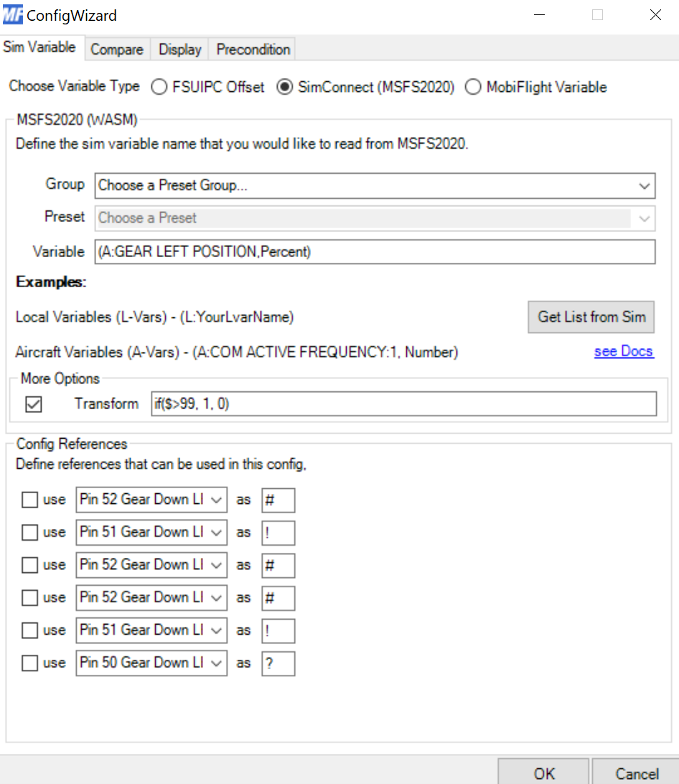Click the Get List from Sim button

coord(591,317)
